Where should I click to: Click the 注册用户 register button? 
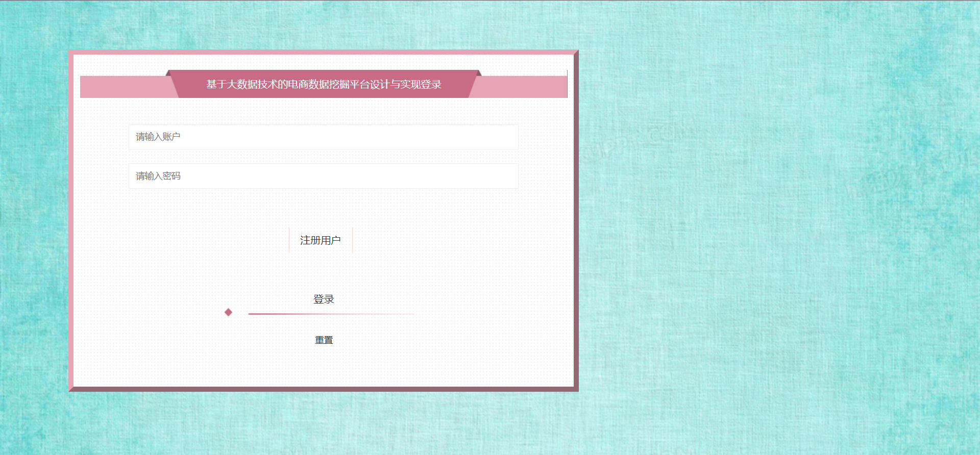321,240
